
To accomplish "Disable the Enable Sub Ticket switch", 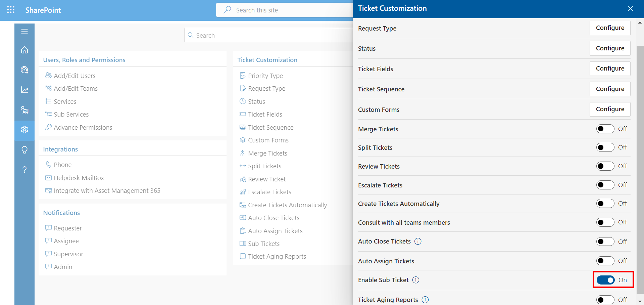I will [606, 280].
